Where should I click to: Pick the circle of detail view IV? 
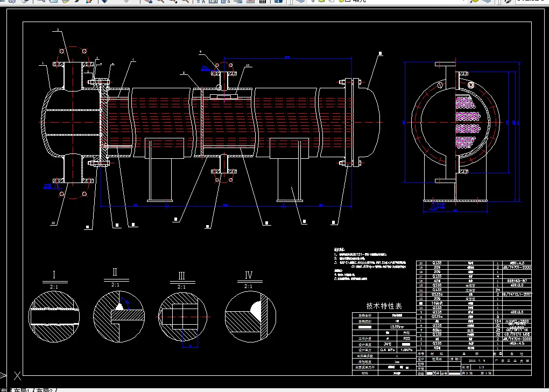[250, 317]
